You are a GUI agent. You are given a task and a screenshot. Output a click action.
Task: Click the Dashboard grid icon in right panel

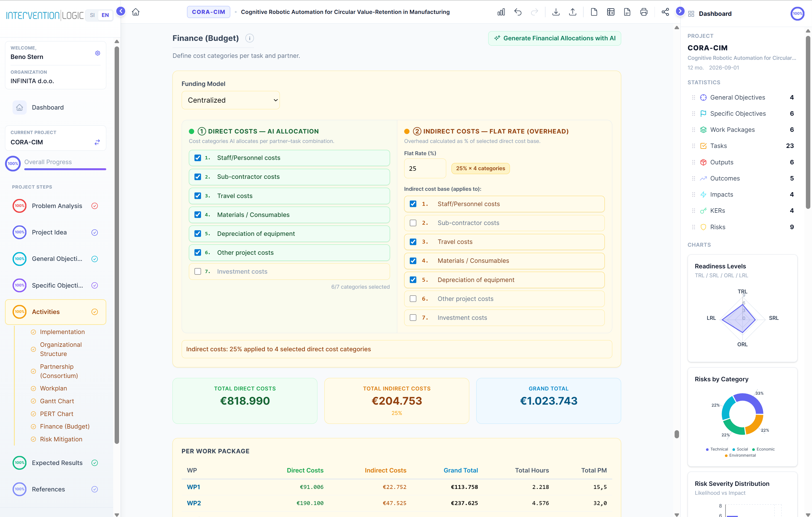[x=691, y=14]
